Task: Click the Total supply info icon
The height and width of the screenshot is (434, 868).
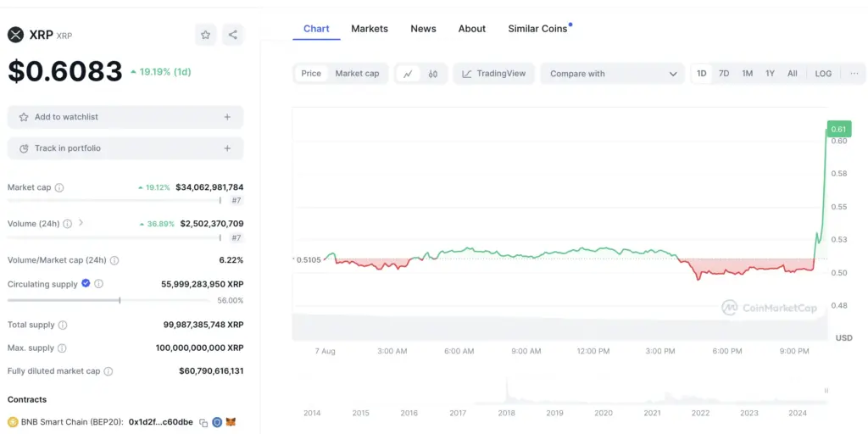Action: coord(63,325)
